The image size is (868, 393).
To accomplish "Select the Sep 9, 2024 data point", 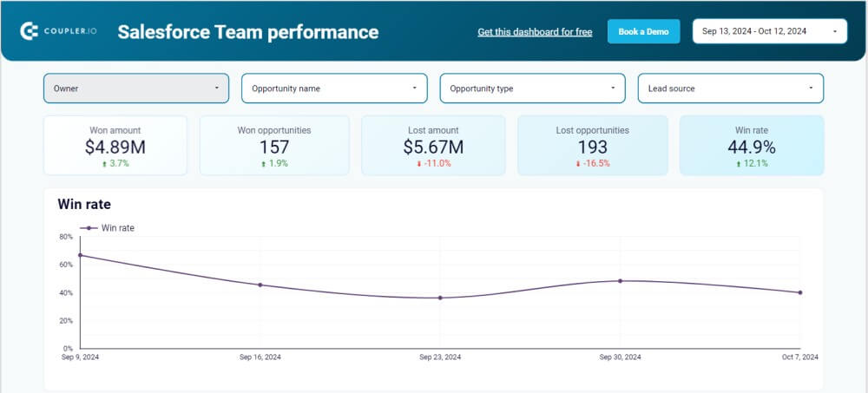I will (80, 255).
